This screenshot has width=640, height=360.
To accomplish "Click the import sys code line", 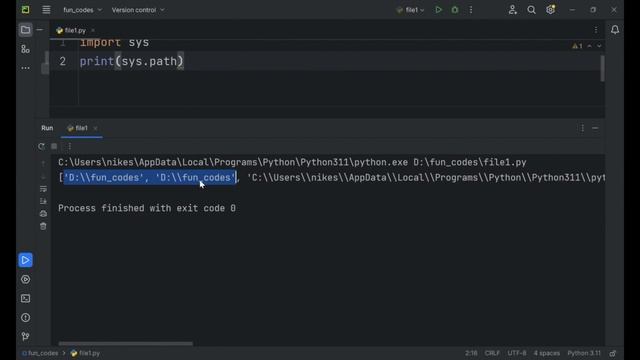I will (x=114, y=42).
